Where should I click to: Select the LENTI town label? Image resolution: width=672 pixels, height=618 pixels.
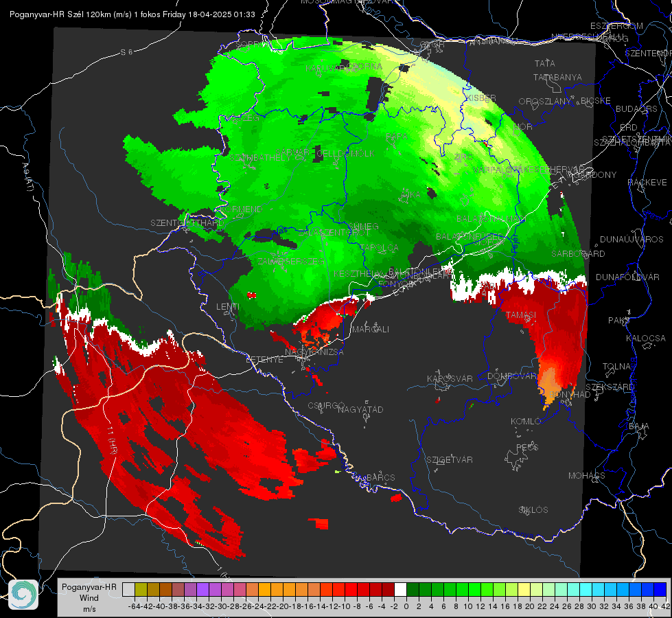point(228,307)
